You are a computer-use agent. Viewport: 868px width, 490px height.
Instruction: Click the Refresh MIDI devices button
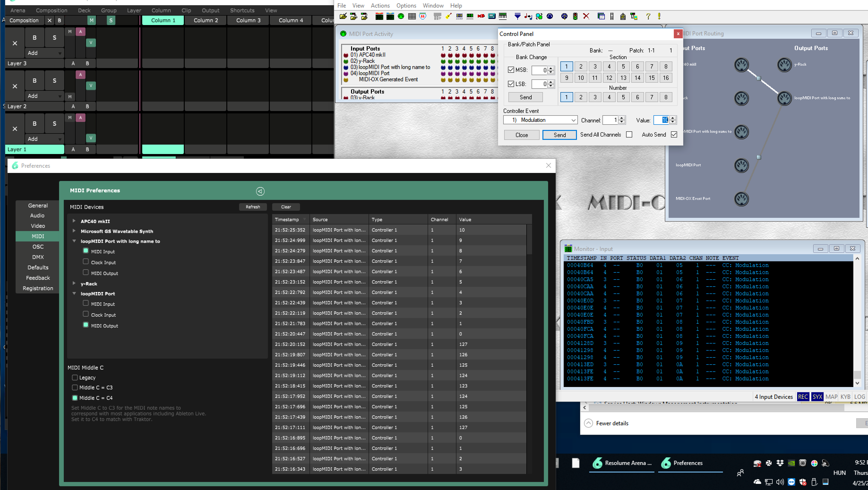click(253, 207)
